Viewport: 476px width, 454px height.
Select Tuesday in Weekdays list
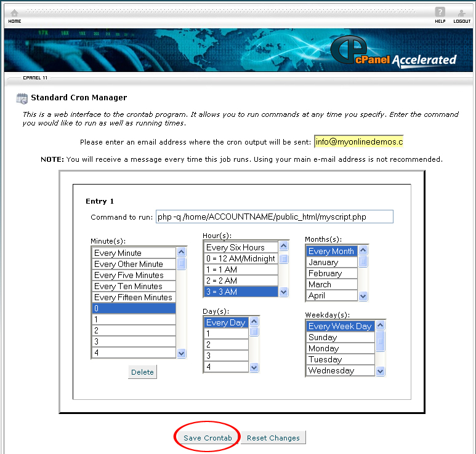tap(341, 359)
